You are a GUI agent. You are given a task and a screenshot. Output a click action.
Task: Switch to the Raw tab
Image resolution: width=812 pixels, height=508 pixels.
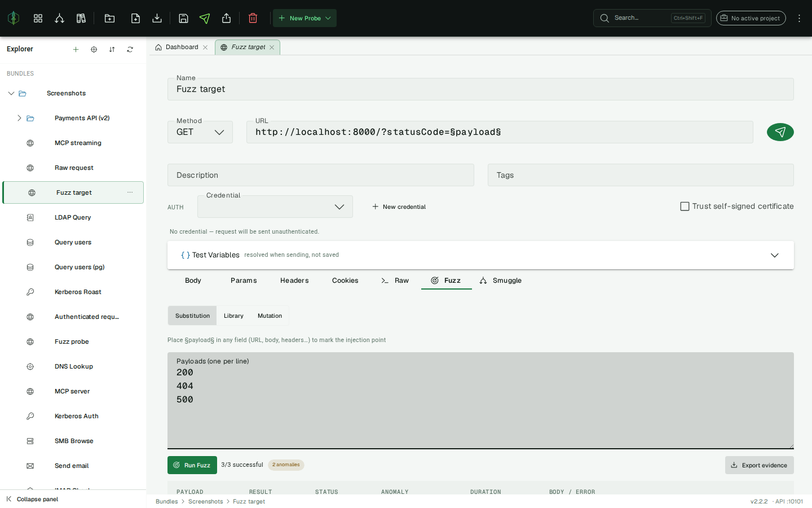tap(395, 281)
